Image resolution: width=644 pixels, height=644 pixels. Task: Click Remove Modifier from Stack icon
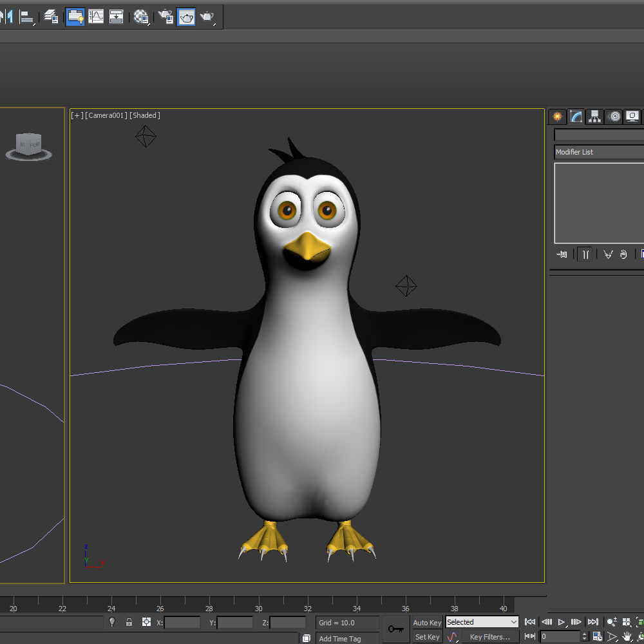623,254
